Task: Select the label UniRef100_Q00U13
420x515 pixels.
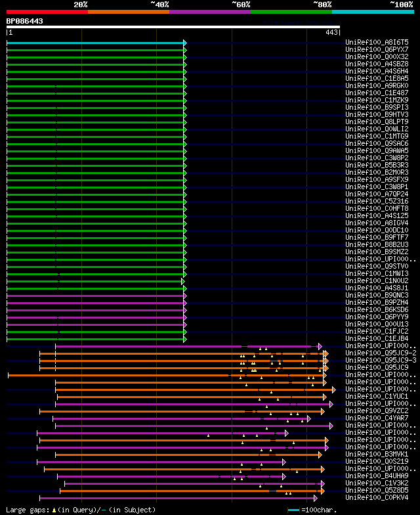Action: 377,324
